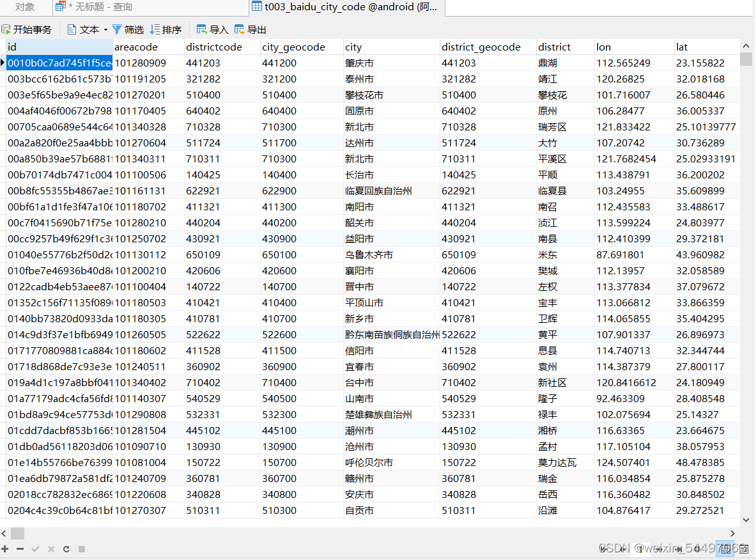756x560 pixels.
Task: Click the horizontal scrollbar thumb
Action: [x=18, y=534]
